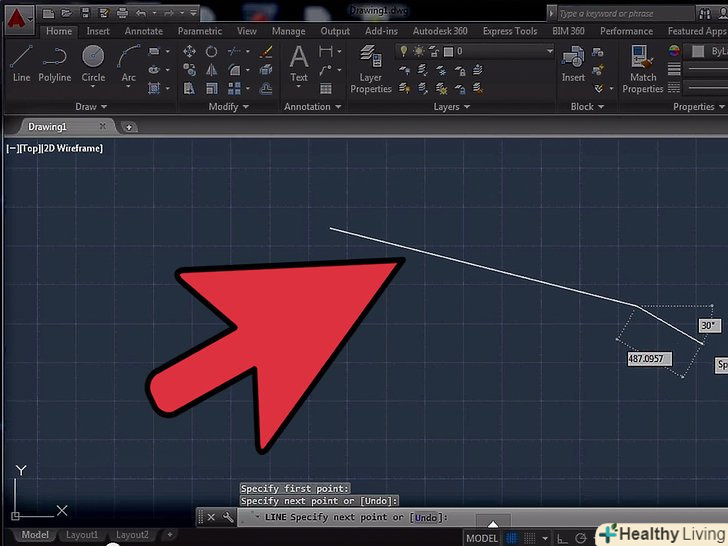Select the Circle tool

tap(93, 64)
